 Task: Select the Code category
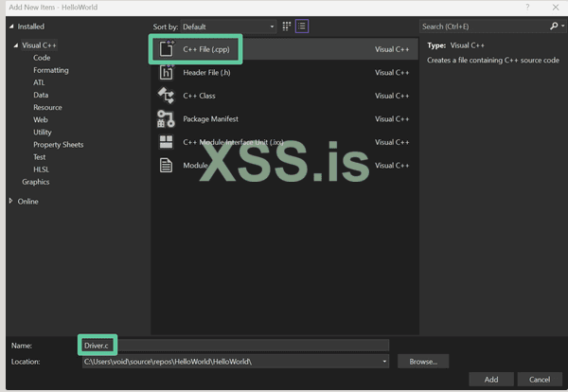(42, 58)
